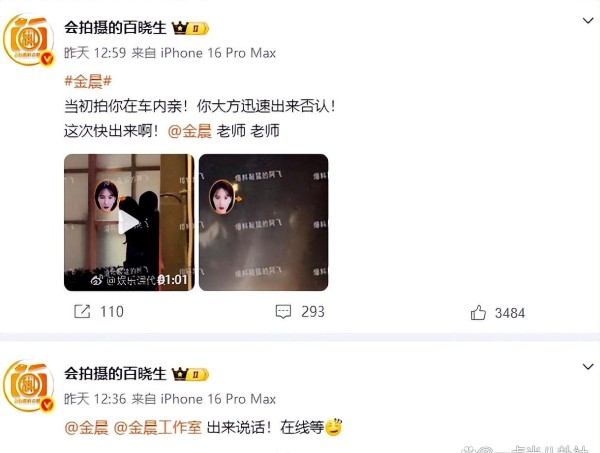Viewport: 600px width, 453px height.
Task: Play the 01:01 video thumbnail
Action: [x=129, y=222]
